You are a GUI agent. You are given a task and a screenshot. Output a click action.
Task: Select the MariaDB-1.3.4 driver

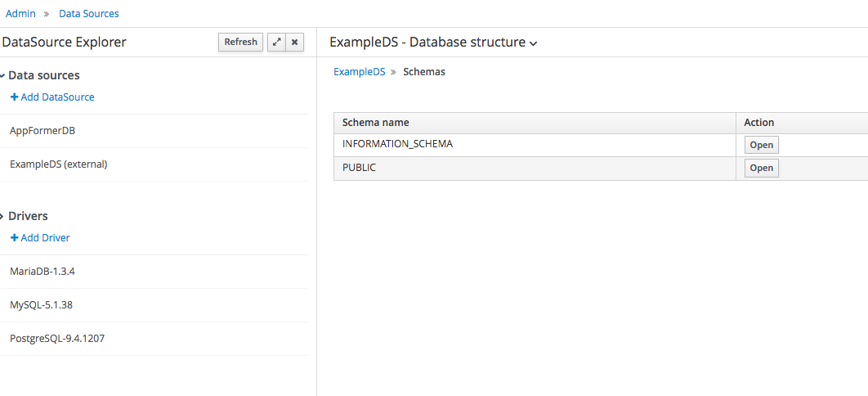pos(154,272)
